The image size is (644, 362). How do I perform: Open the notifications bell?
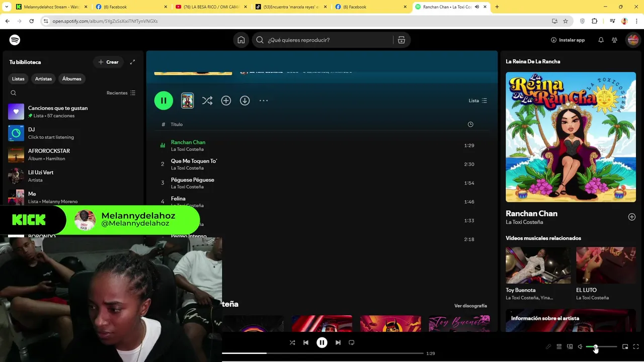point(601,40)
